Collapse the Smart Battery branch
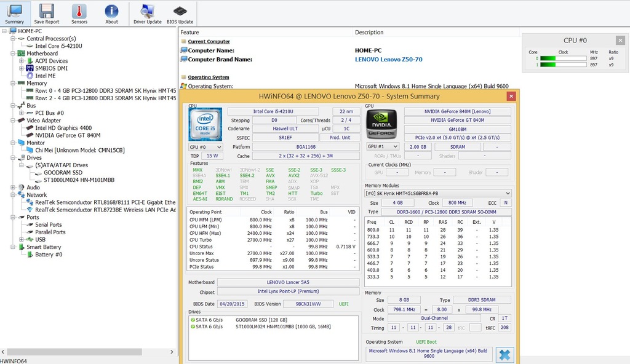Screen dimensions: 630x364 [x=13, y=247]
